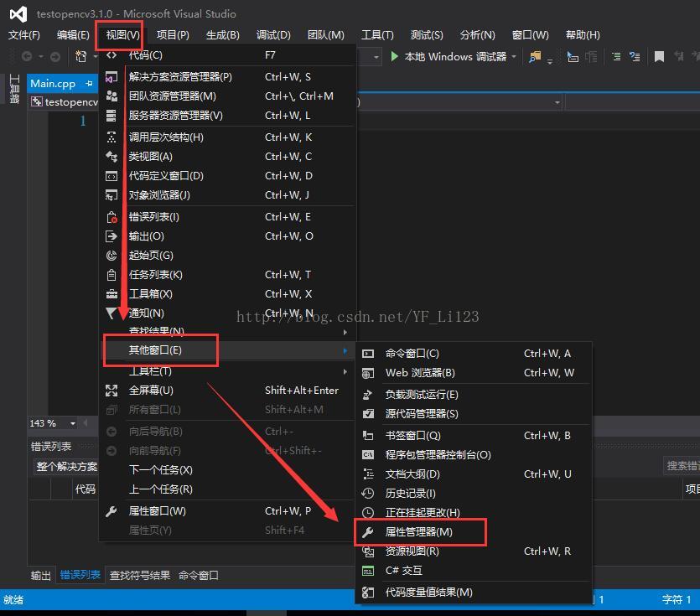Click the 代码 column header
The height and width of the screenshot is (616, 700).
click(85, 489)
